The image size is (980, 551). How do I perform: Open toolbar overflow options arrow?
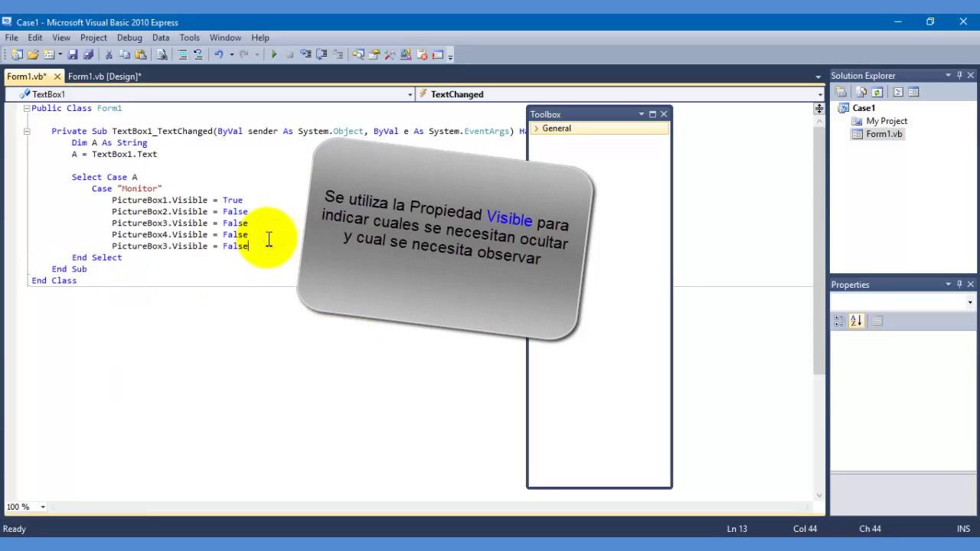450,56
